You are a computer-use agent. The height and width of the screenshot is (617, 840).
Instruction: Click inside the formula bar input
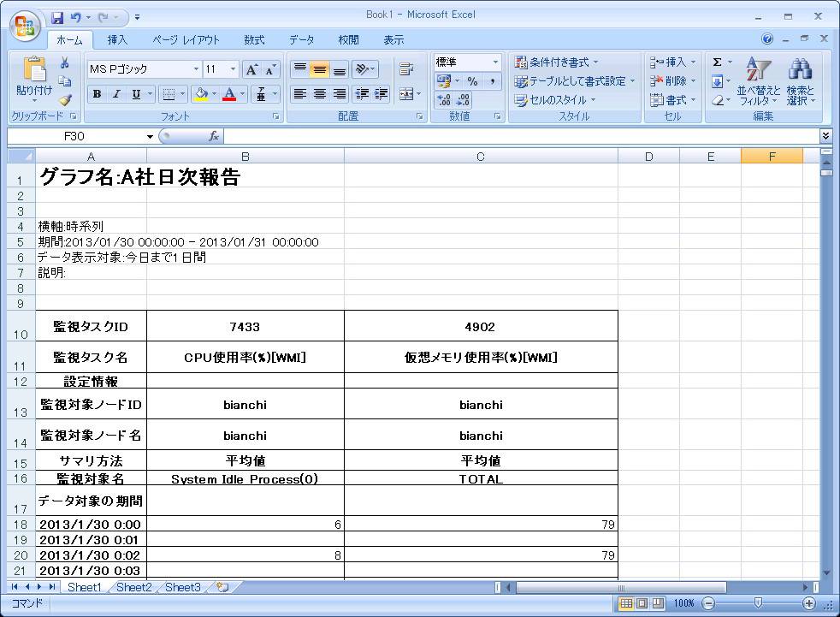[519, 136]
